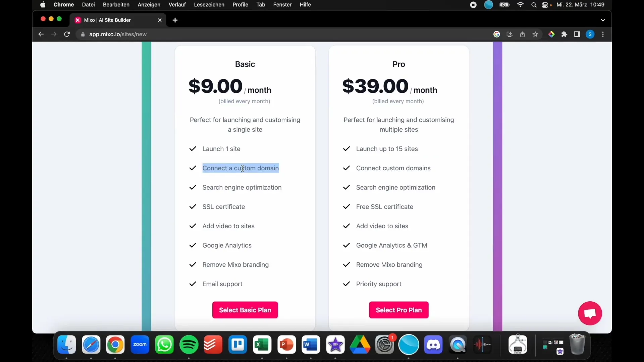The image size is (644, 362).
Task: Expand the Chrome browser profile menu
Action: pyautogui.click(x=590, y=34)
